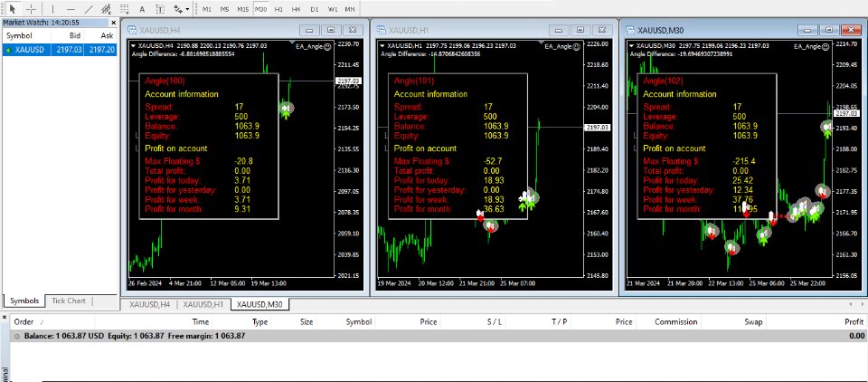Screen dimensions: 868x382
Task: Activate the Text Label tool
Action: pyautogui.click(x=160, y=9)
